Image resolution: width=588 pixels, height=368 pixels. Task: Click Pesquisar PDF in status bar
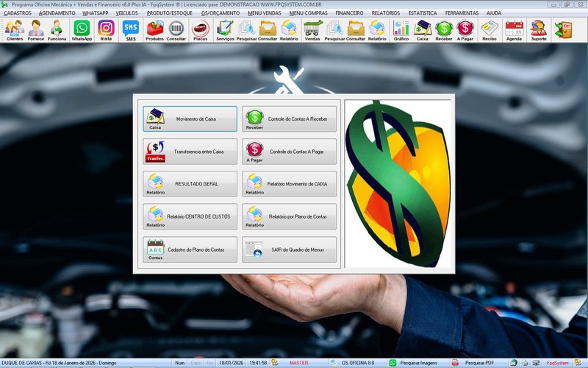(479, 363)
